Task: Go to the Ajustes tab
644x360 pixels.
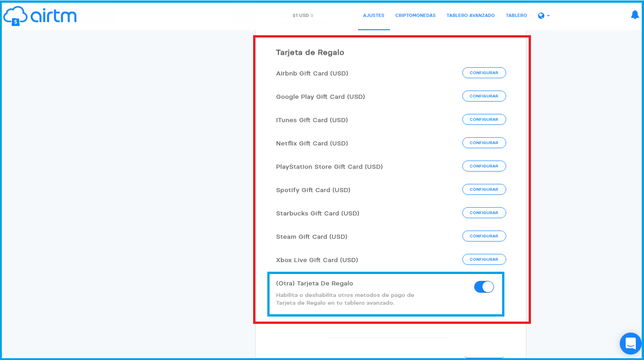Action: [x=374, y=16]
